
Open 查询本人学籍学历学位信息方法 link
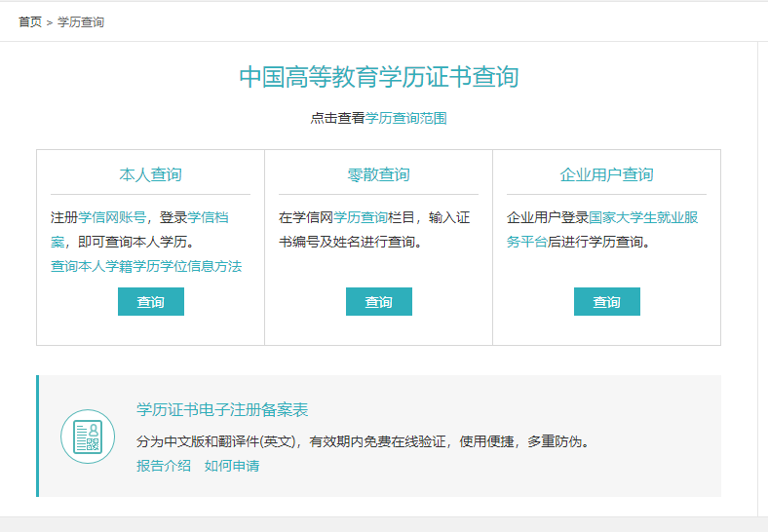(146, 266)
